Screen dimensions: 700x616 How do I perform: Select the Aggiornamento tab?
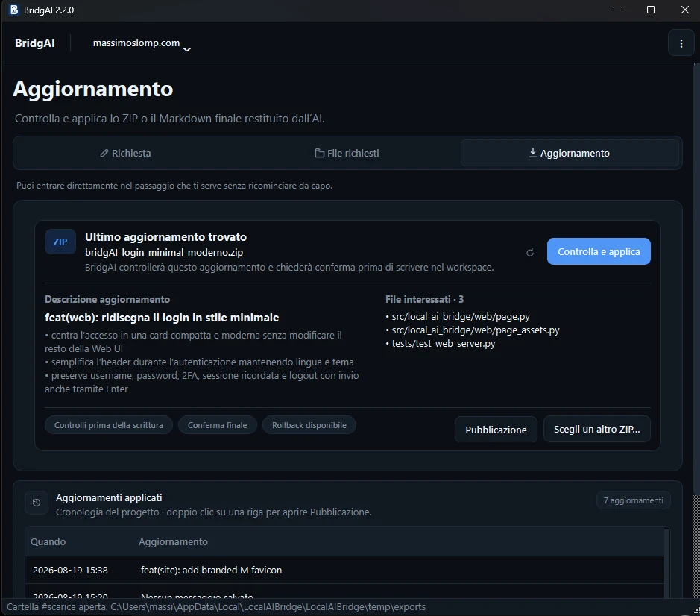(570, 153)
